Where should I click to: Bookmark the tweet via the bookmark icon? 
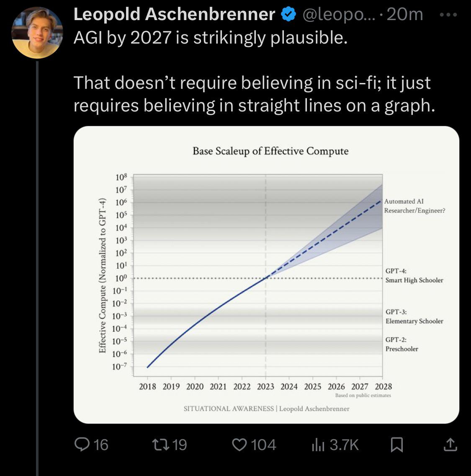click(397, 445)
